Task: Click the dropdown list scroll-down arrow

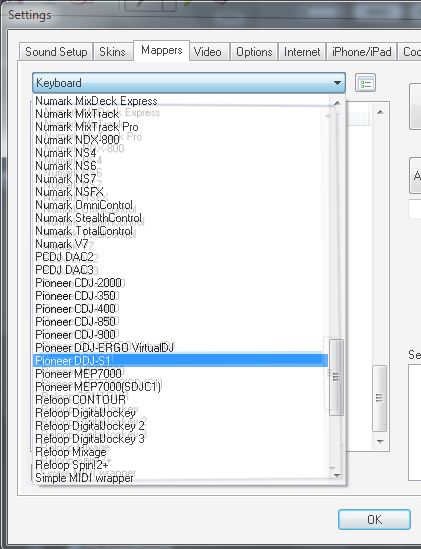Action: pyautogui.click(x=337, y=475)
